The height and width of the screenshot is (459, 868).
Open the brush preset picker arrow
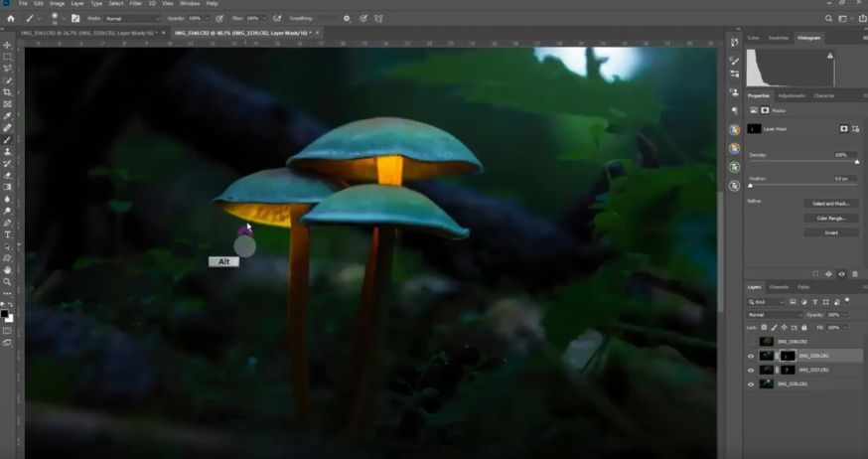64,18
